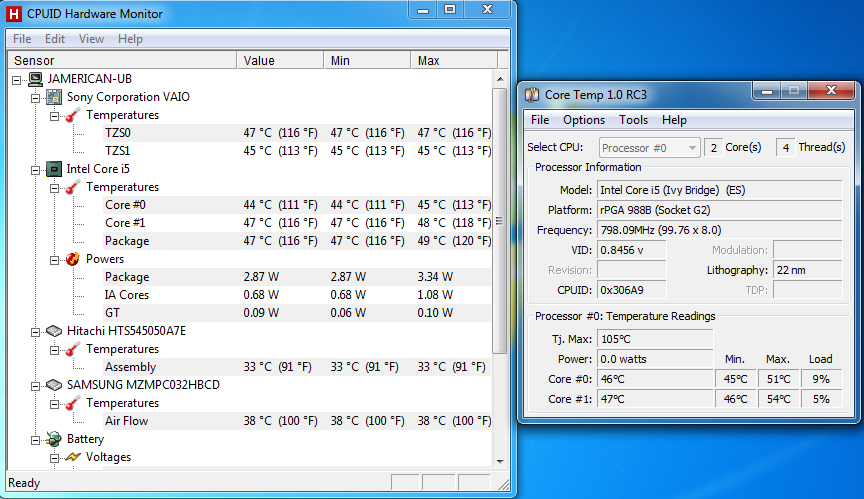Open the Select CPU Processor #0 dropdown
The height and width of the screenshot is (499, 864).
coord(649,148)
